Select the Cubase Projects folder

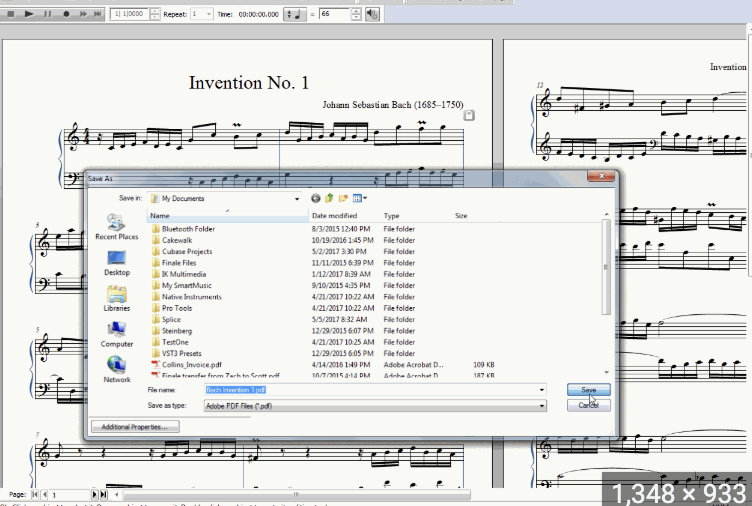[187, 252]
